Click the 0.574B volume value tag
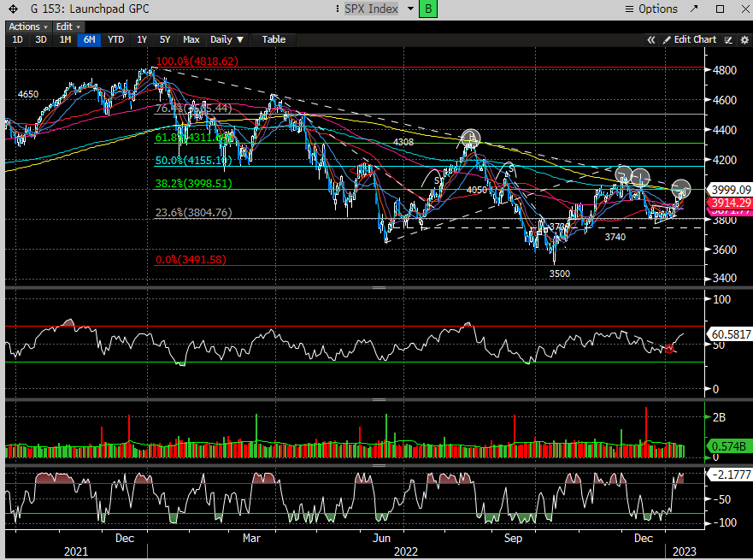The height and width of the screenshot is (560, 753). click(728, 446)
